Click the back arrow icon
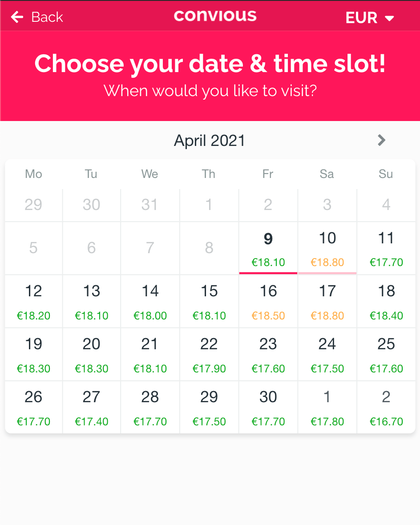This screenshot has width=420, height=525. (x=16, y=16)
